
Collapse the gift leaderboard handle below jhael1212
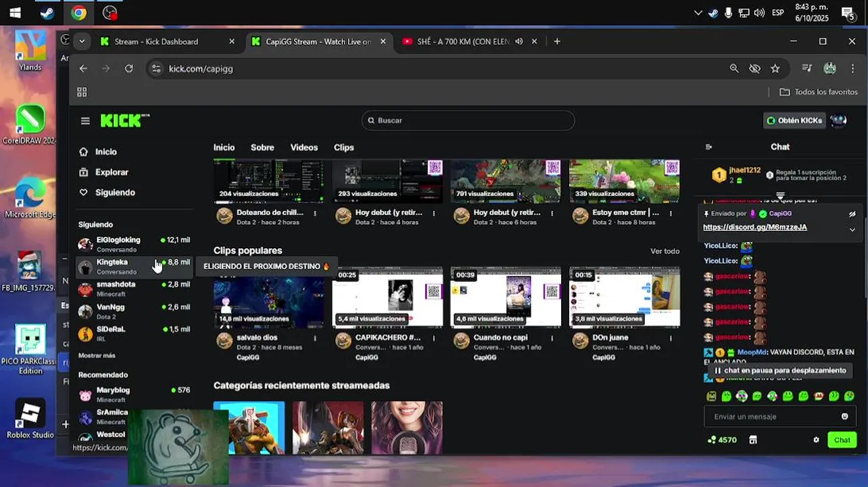pos(780,195)
